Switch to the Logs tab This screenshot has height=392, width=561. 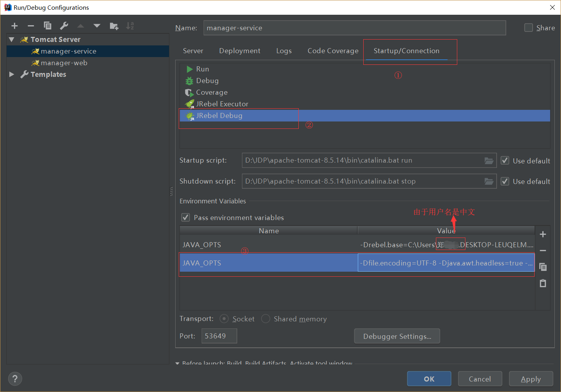coord(284,51)
